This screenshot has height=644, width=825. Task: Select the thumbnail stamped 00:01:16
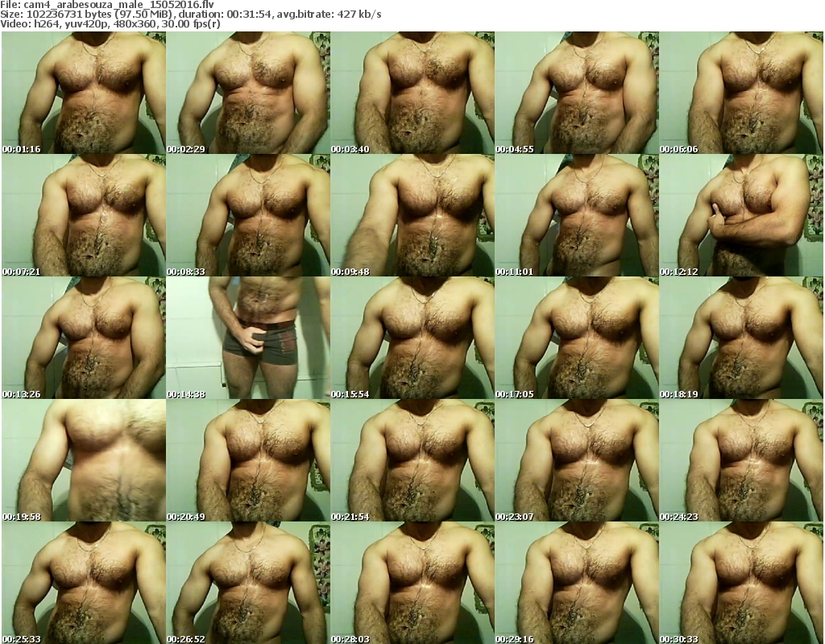coord(84,93)
